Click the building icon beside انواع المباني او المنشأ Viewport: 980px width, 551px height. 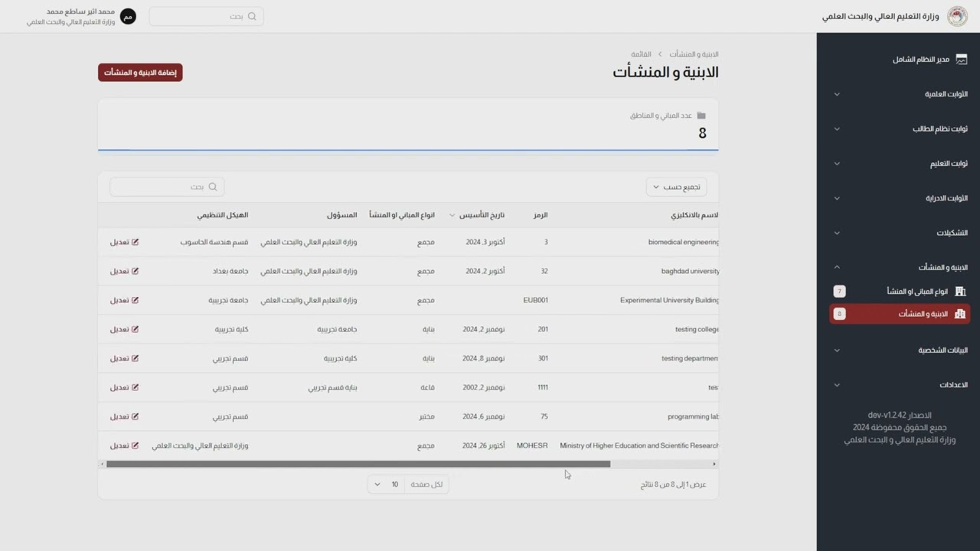point(960,292)
